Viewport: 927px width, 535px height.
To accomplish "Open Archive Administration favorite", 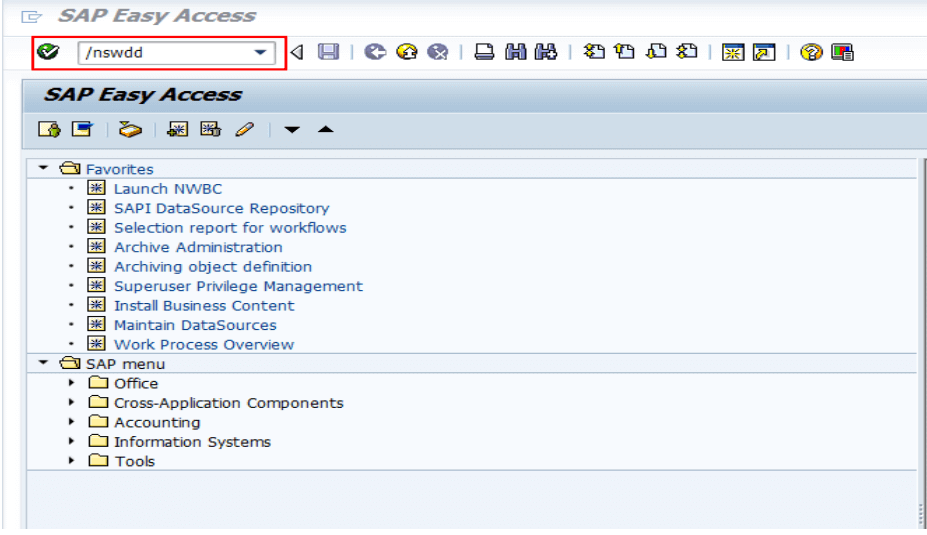I will coord(198,247).
